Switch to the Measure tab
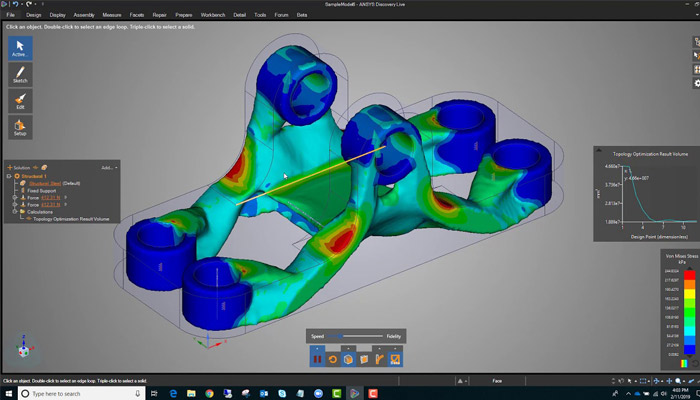 point(112,15)
